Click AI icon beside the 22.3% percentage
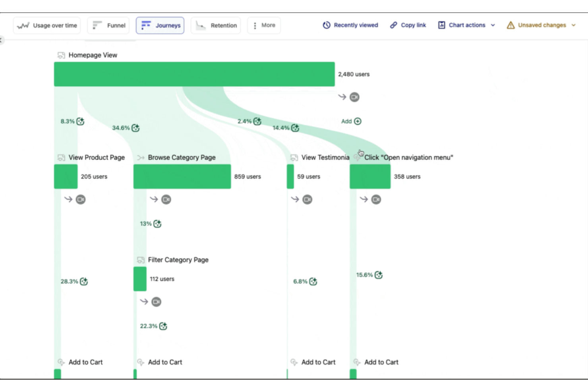 [x=163, y=326]
